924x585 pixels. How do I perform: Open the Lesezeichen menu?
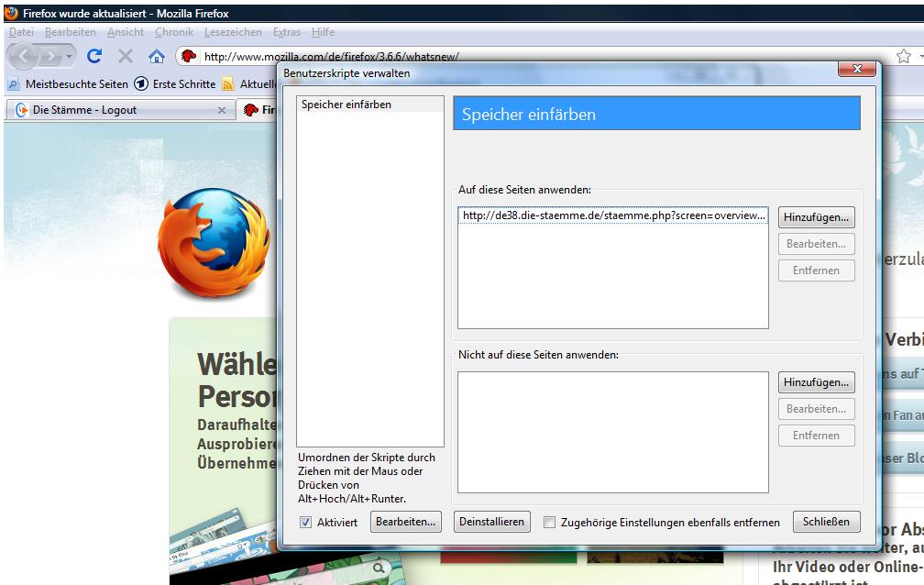(x=233, y=32)
